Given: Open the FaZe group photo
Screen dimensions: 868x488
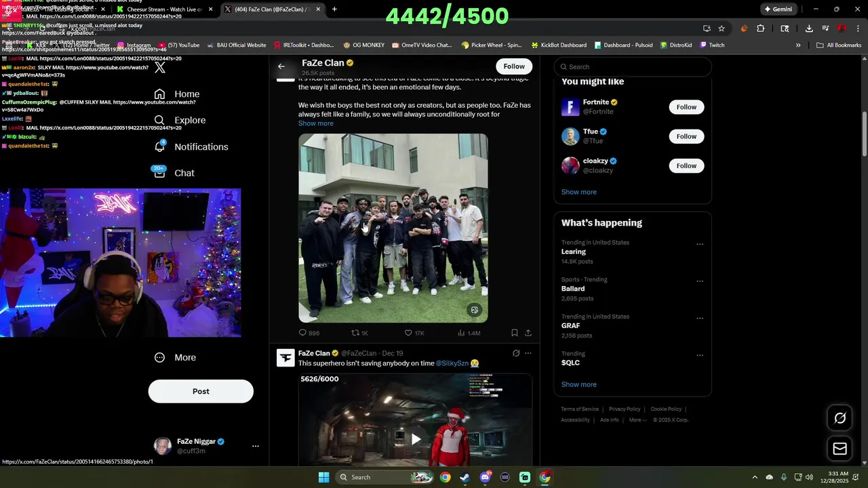Looking at the screenshot, I should 393,228.
